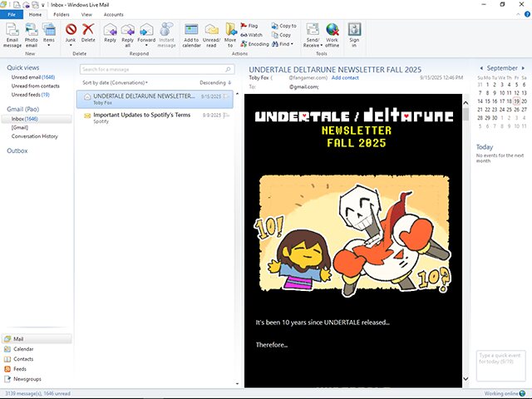Collapse the ribbon with the chevron

point(518,14)
